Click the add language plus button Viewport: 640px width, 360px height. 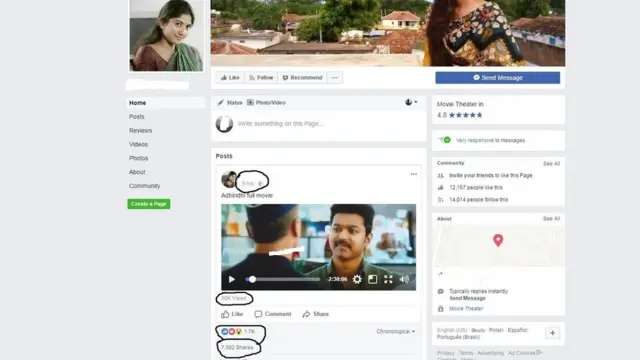[x=552, y=333]
